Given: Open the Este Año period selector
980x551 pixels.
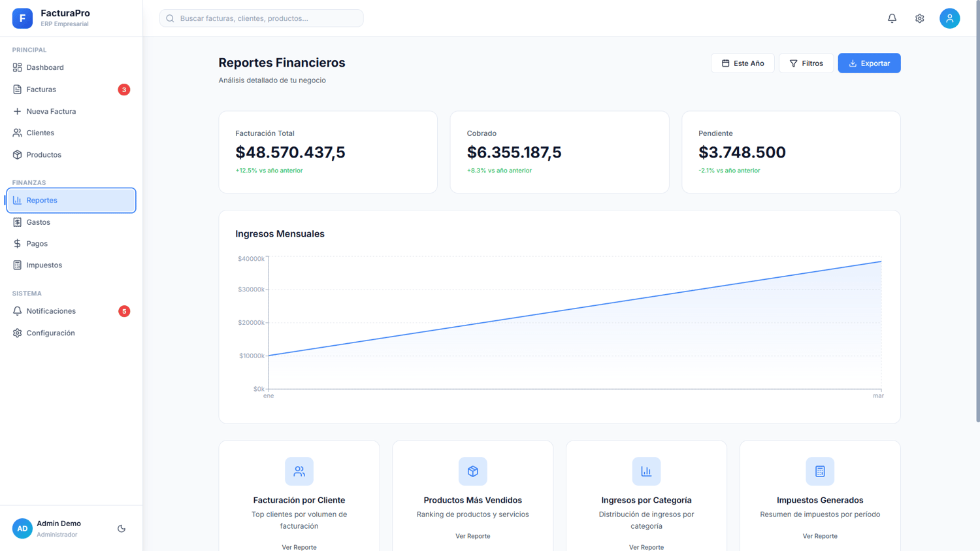Looking at the screenshot, I should [x=742, y=63].
